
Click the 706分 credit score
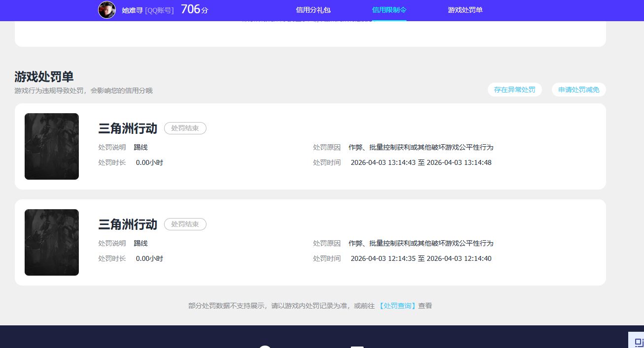coord(194,9)
